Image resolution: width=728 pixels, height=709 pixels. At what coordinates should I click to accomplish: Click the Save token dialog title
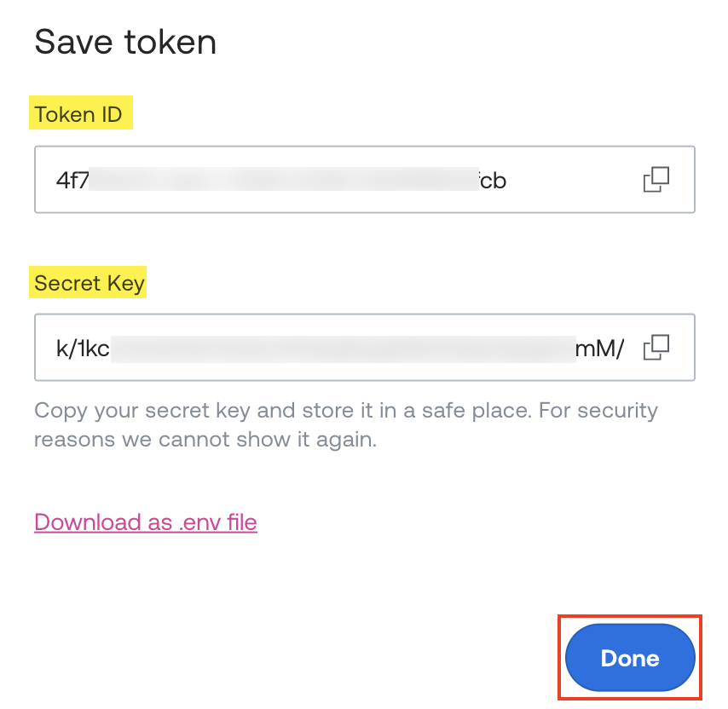(x=125, y=42)
